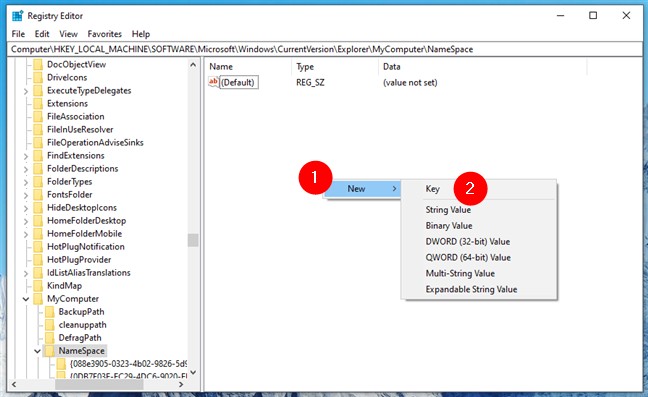This screenshot has height=397, width=648.
Task: Click the folder icon beside BackupPath
Action: (50, 311)
